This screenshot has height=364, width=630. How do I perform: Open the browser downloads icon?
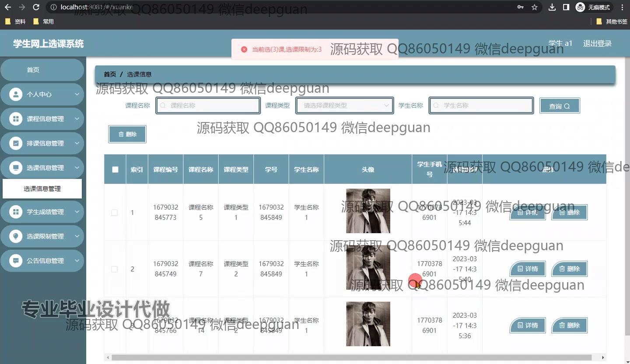click(552, 7)
